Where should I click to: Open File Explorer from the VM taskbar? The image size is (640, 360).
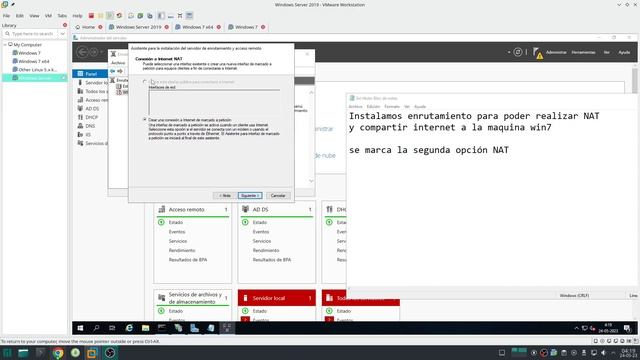click(x=145, y=328)
